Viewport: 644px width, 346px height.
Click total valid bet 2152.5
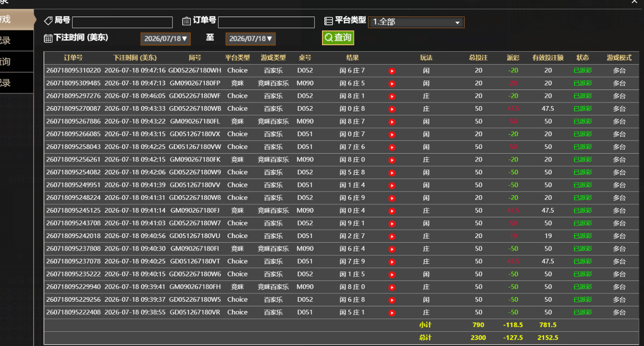pyautogui.click(x=547, y=338)
